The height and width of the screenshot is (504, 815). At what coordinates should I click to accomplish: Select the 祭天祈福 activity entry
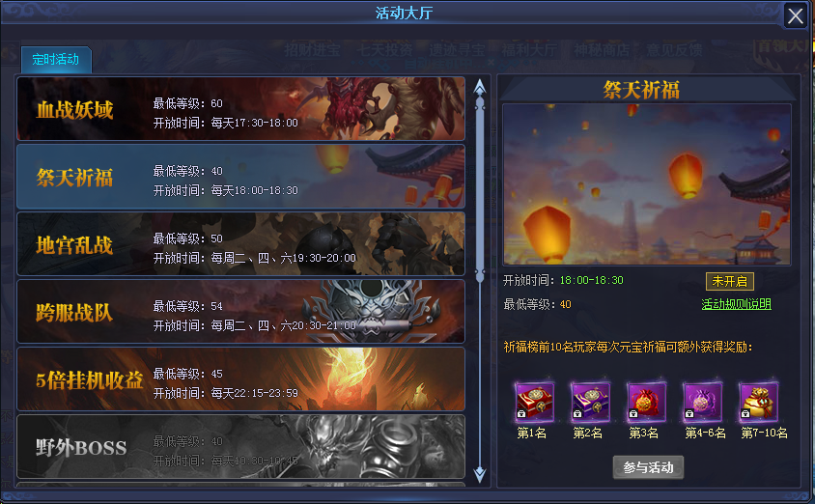(240, 177)
